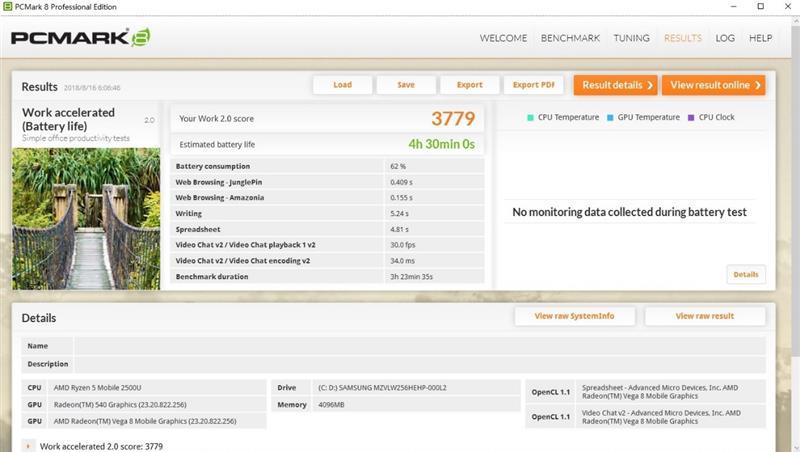800x452 pixels.
Task: Click View raw SystemInfo button
Action: [x=574, y=316]
